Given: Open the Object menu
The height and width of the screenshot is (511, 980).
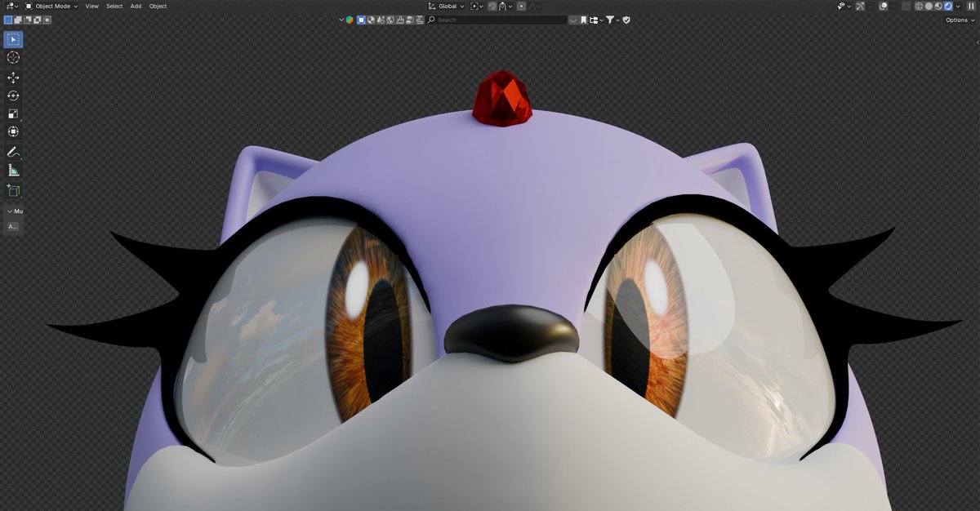Looking at the screenshot, I should click(157, 6).
